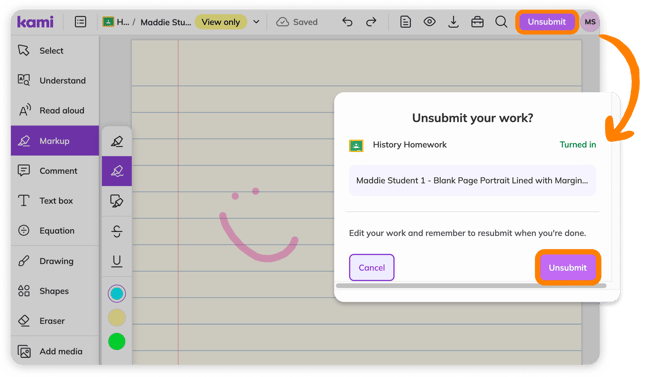670x377 pixels.
Task: Open search with the magnifier icon
Action: tap(501, 22)
